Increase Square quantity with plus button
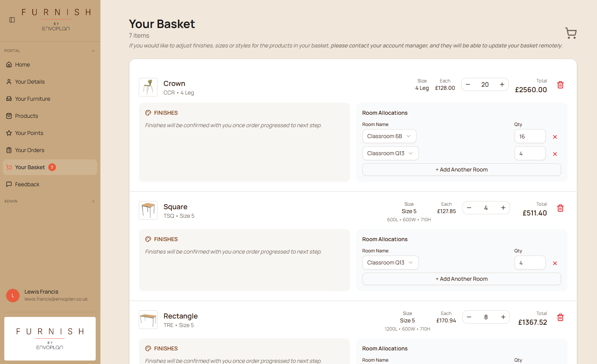 point(503,208)
